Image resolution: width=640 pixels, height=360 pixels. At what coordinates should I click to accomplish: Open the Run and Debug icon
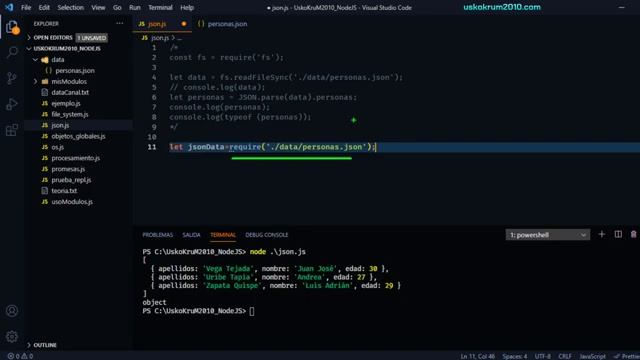[x=12, y=104]
